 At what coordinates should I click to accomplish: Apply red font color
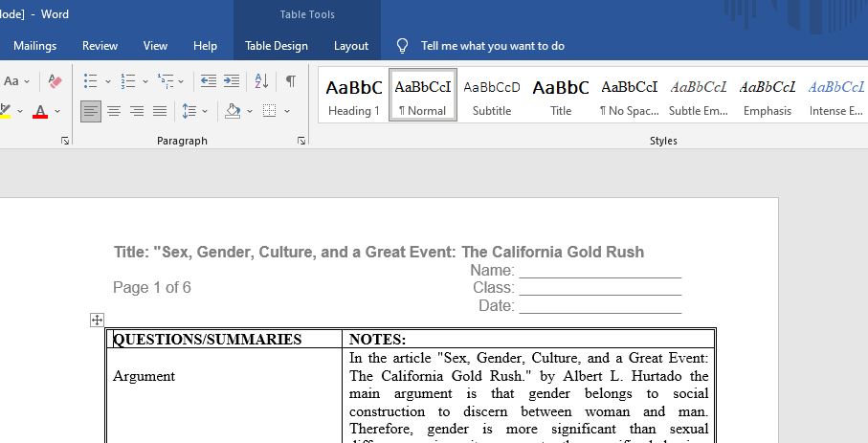click(40, 111)
